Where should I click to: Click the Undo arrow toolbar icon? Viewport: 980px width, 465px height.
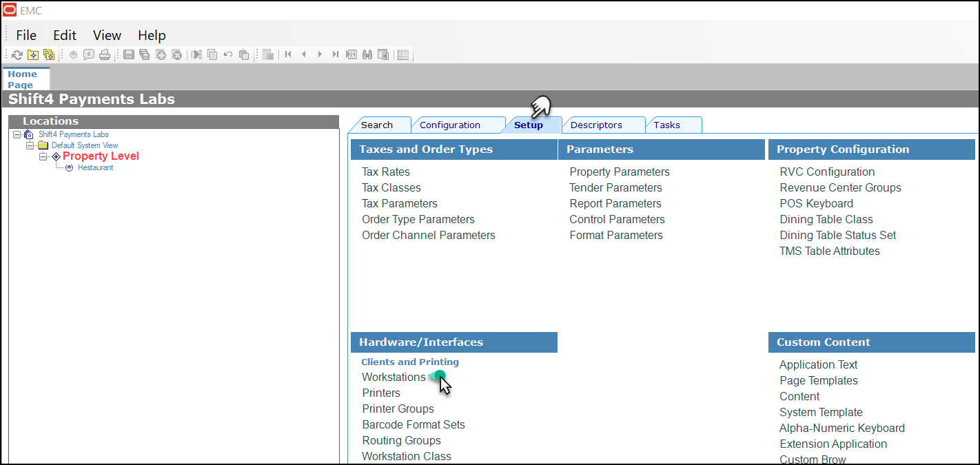[228, 55]
